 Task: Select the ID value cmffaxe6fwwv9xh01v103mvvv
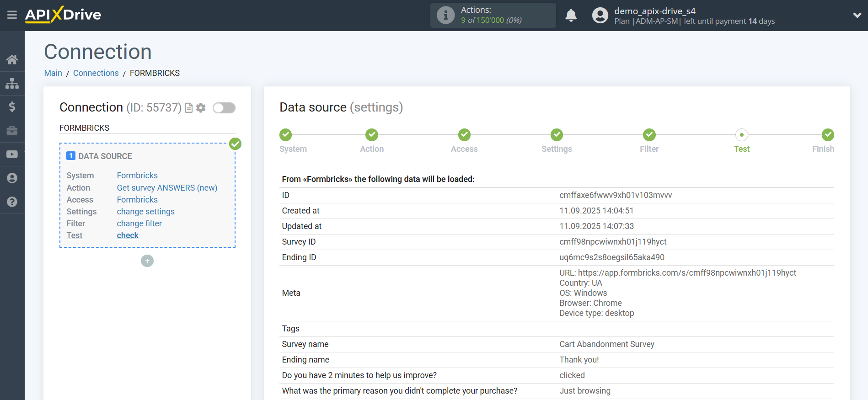[616, 195]
